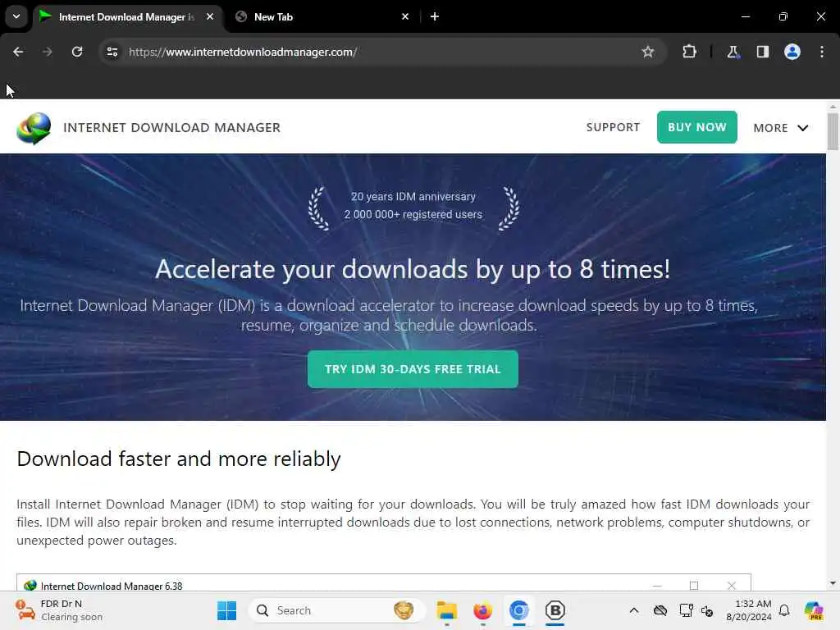Screen dimensions: 840x630
Task: Open the Windows Start menu
Action: [x=226, y=610]
